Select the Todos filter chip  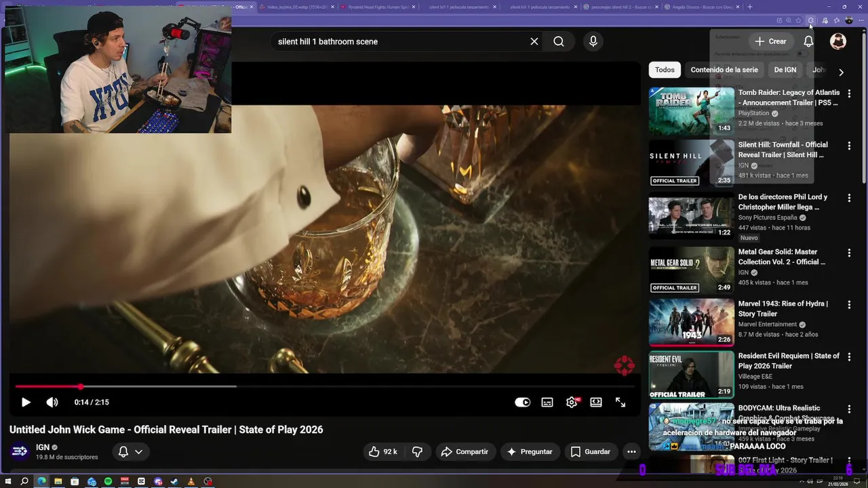click(665, 70)
